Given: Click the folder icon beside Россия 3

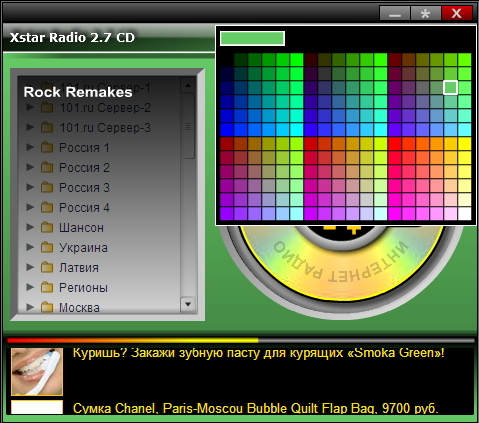Looking at the screenshot, I should click(x=47, y=187).
